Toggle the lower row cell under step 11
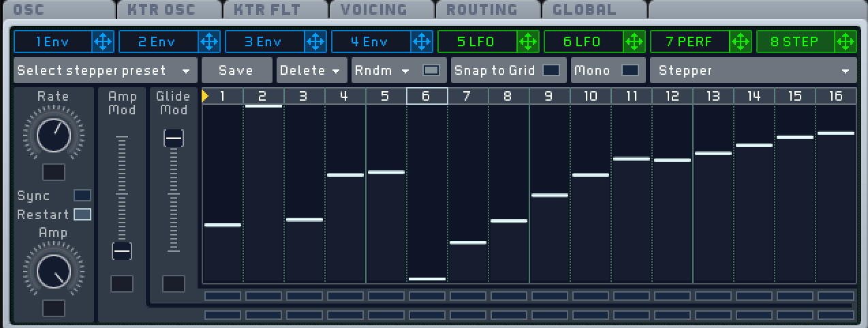 (x=632, y=315)
